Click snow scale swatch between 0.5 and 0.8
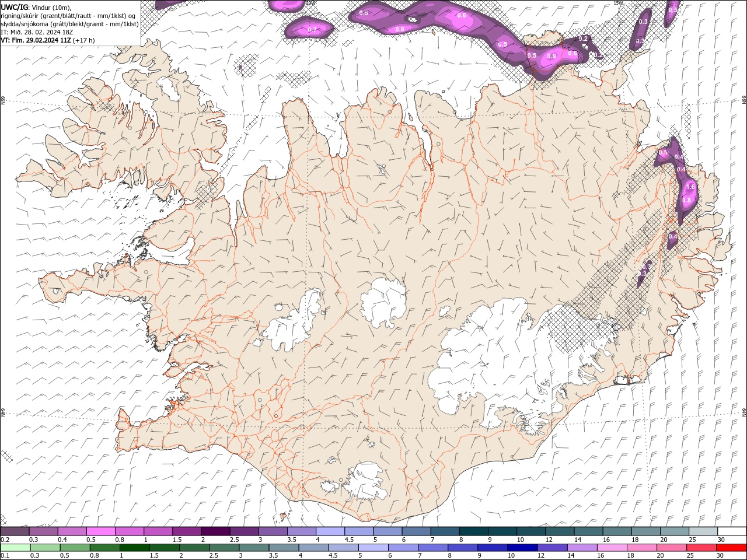This screenshot has width=747, height=560. (100, 531)
